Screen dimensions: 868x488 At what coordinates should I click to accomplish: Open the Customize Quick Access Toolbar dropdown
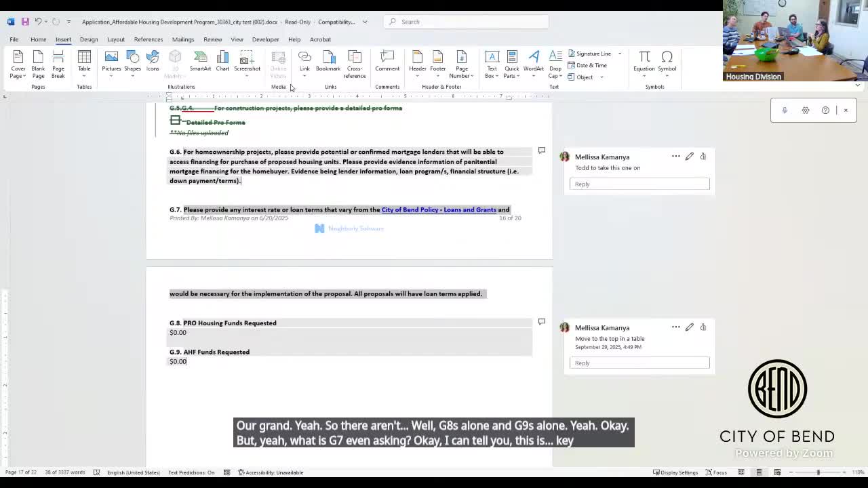point(68,22)
